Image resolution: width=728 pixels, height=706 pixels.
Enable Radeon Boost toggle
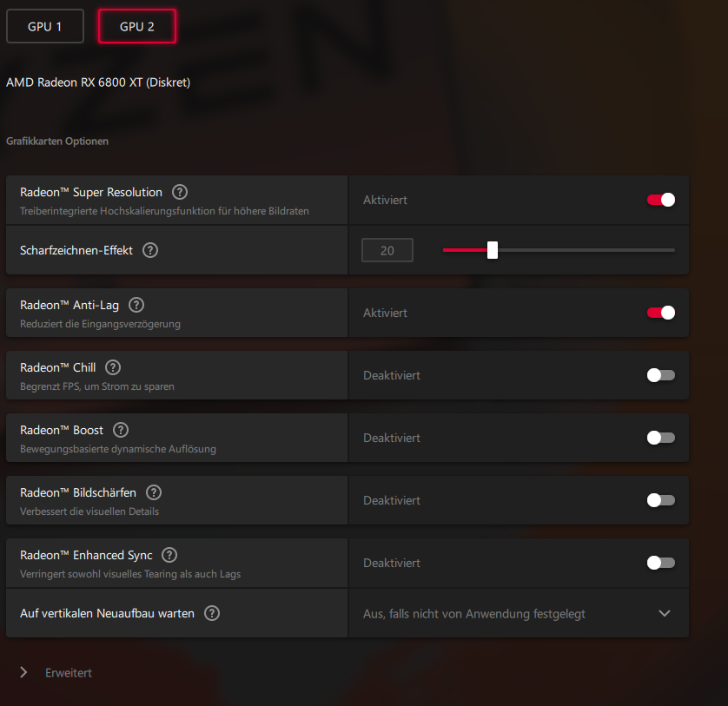point(661,438)
